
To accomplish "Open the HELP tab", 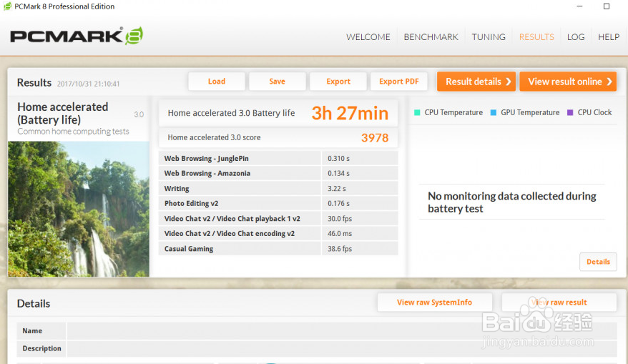I will tap(609, 37).
